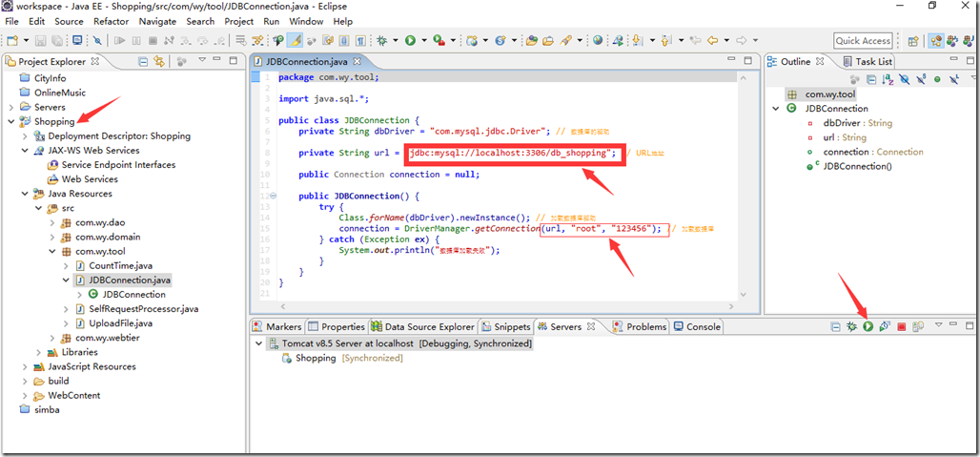Click the Quick Access search field
This screenshot has height=457, width=980.
pyautogui.click(x=863, y=41)
